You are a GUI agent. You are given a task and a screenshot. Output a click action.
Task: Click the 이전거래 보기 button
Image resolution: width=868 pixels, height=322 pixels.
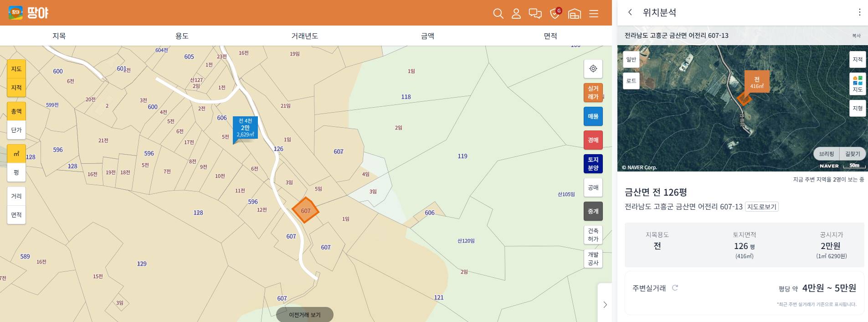coord(305,315)
